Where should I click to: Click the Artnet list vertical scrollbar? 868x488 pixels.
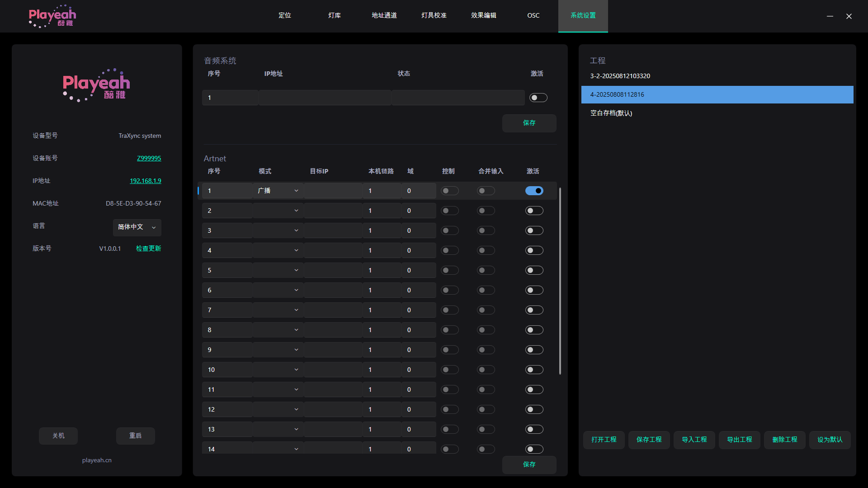(560, 280)
